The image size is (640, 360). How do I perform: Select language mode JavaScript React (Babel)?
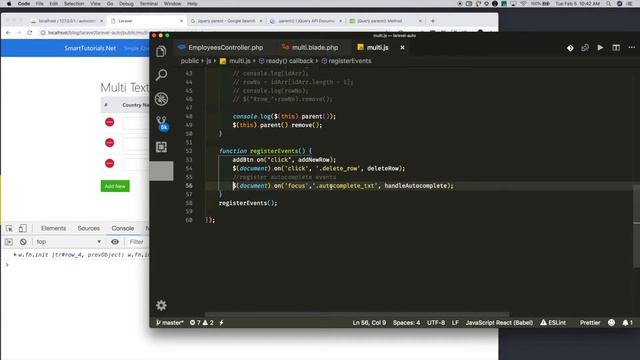tap(499, 322)
